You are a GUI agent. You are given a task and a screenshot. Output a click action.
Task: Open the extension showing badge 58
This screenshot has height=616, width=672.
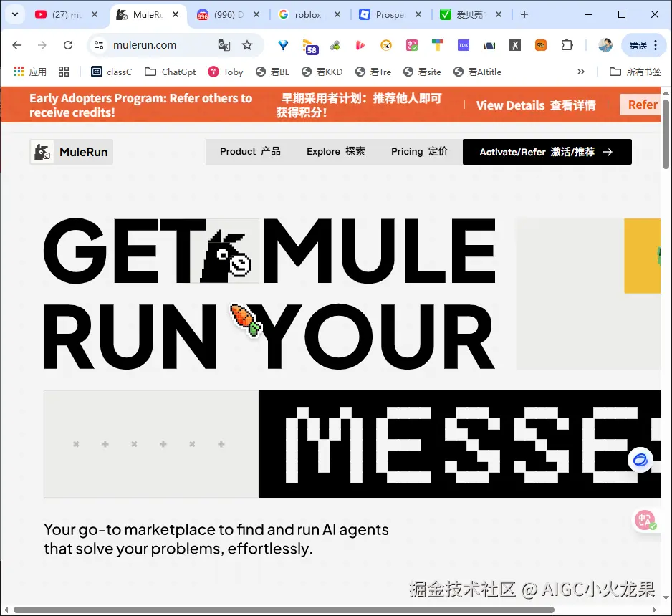coord(309,47)
